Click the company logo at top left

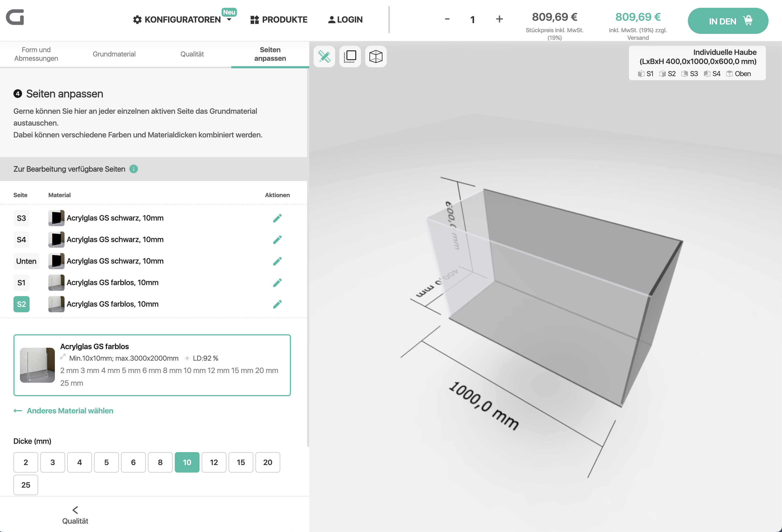[x=15, y=17]
